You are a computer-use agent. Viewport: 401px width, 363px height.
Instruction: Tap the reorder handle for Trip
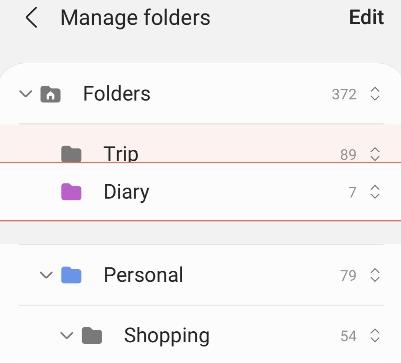click(375, 154)
